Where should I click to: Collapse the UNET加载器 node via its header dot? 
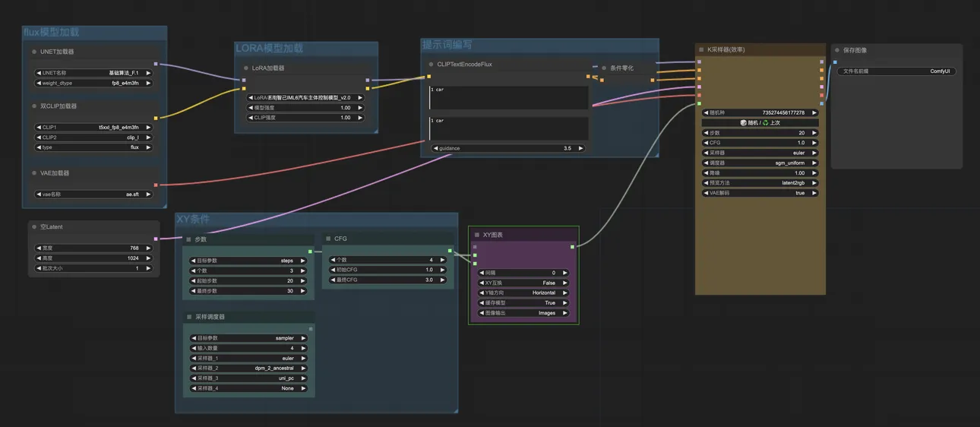click(x=34, y=52)
